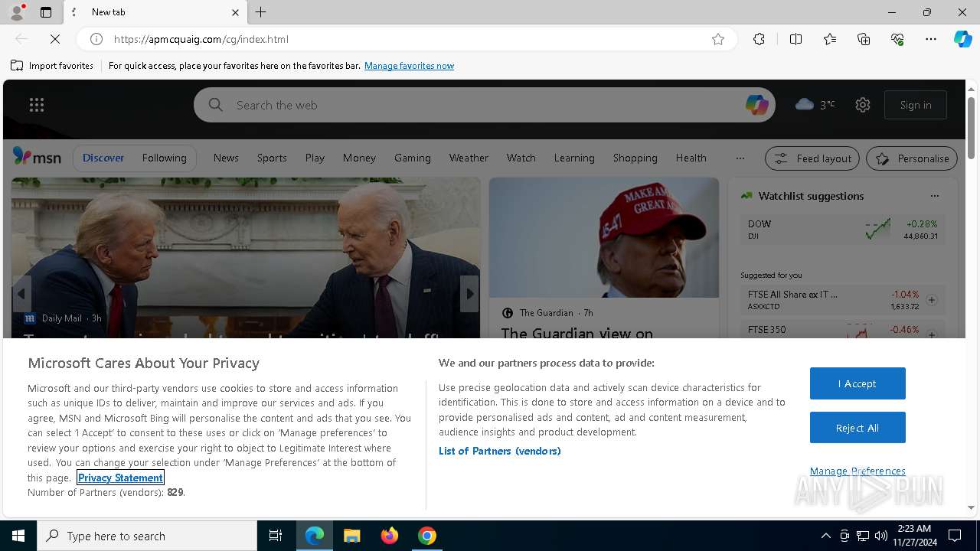The height and width of the screenshot is (551, 980).
Task: Open the Health menu item
Action: [x=691, y=158]
